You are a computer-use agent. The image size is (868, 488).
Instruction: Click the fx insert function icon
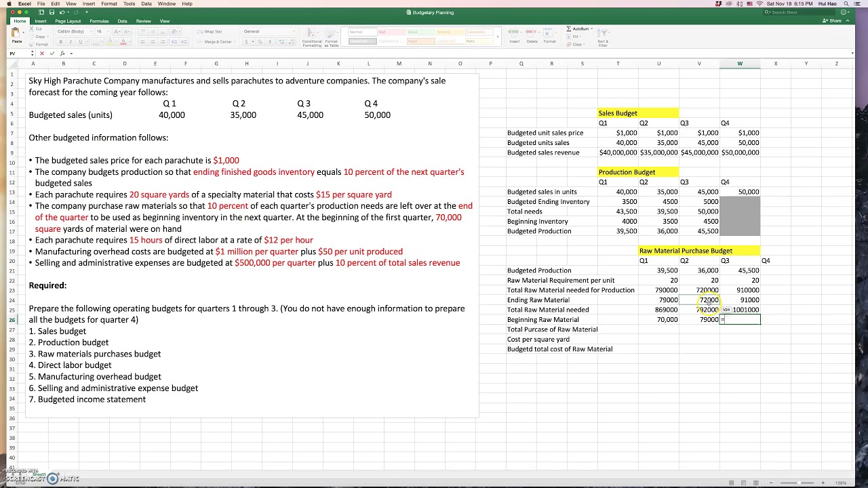click(x=62, y=54)
